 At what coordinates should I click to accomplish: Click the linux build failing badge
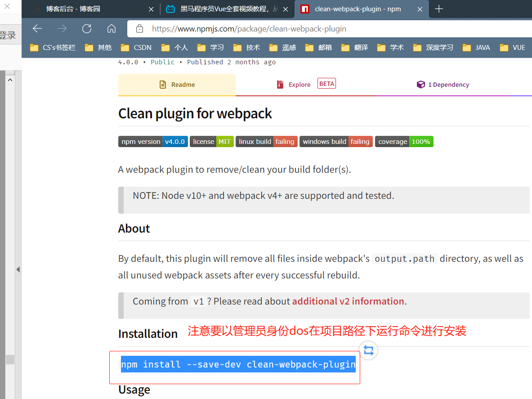tap(267, 142)
